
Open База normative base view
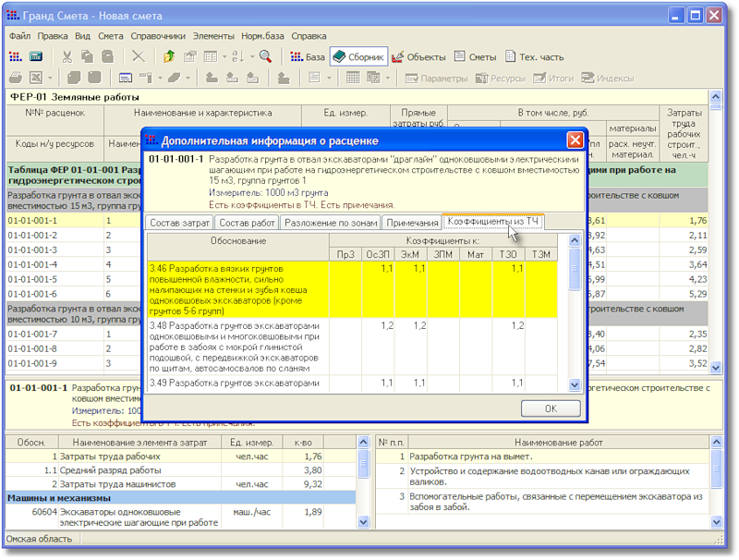coord(308,57)
